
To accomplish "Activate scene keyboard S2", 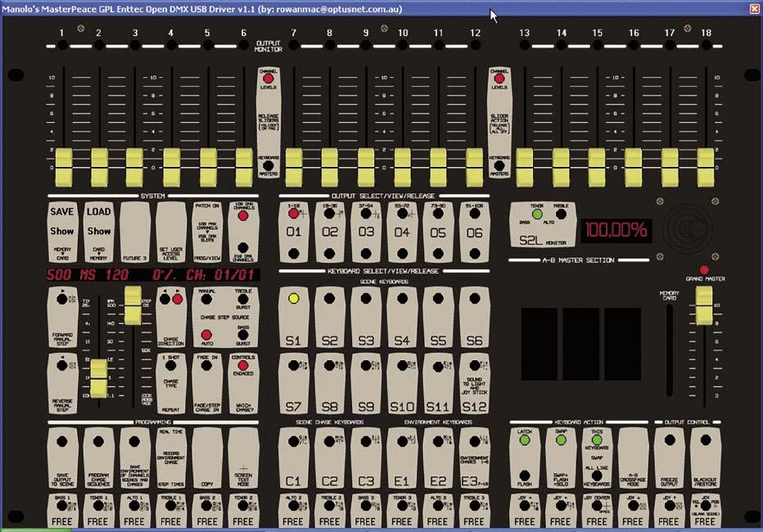I will click(329, 317).
